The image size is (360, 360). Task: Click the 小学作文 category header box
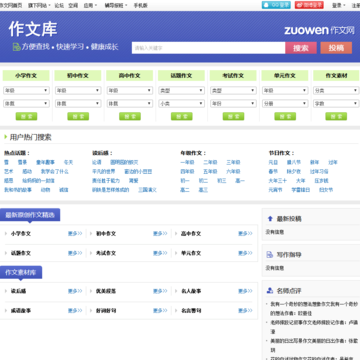26,76
